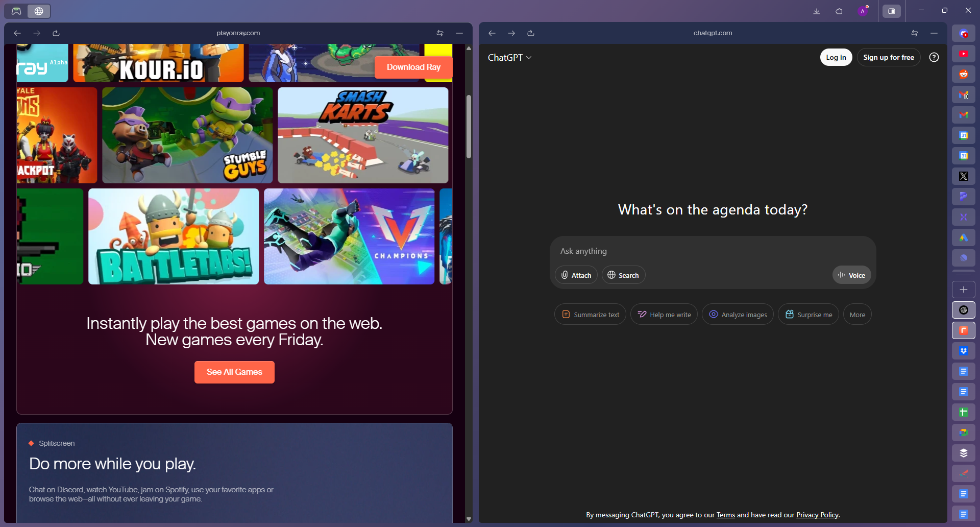
Task: Start Voice mode in ChatGPT
Action: coord(852,275)
